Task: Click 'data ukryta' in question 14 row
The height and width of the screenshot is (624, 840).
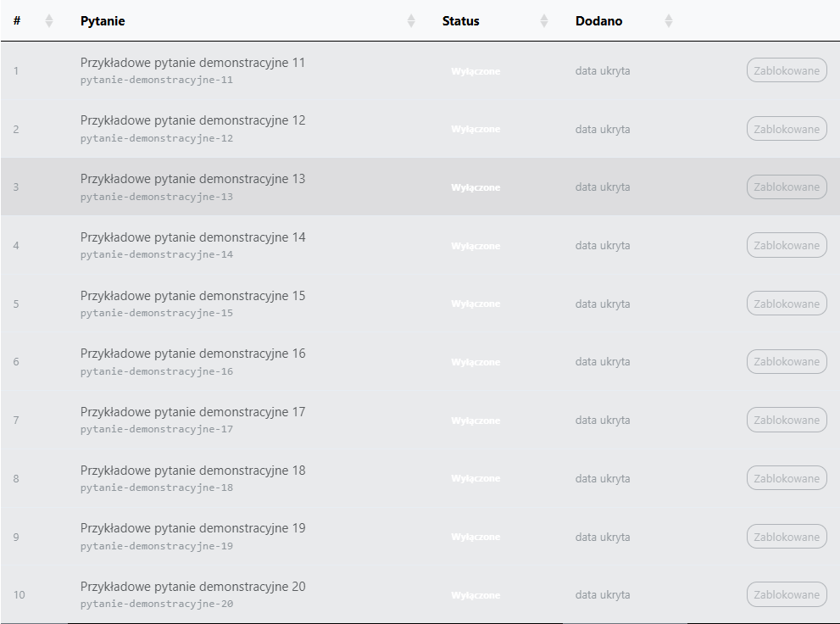Action: (603, 245)
